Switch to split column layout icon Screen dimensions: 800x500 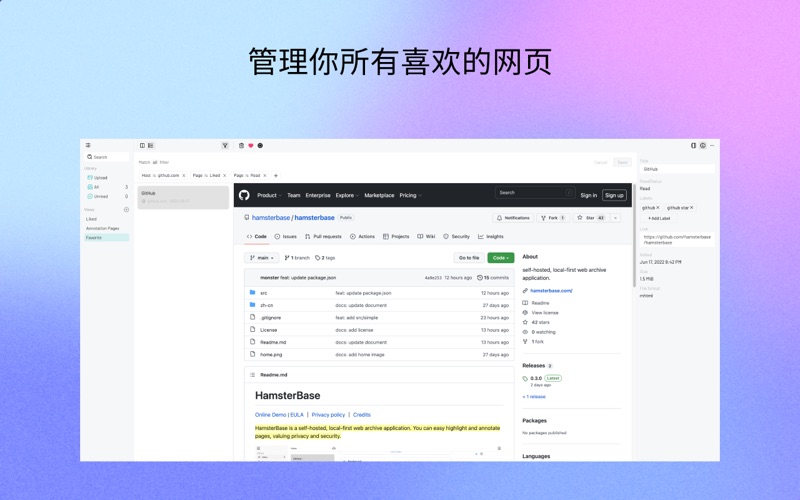[x=142, y=145]
